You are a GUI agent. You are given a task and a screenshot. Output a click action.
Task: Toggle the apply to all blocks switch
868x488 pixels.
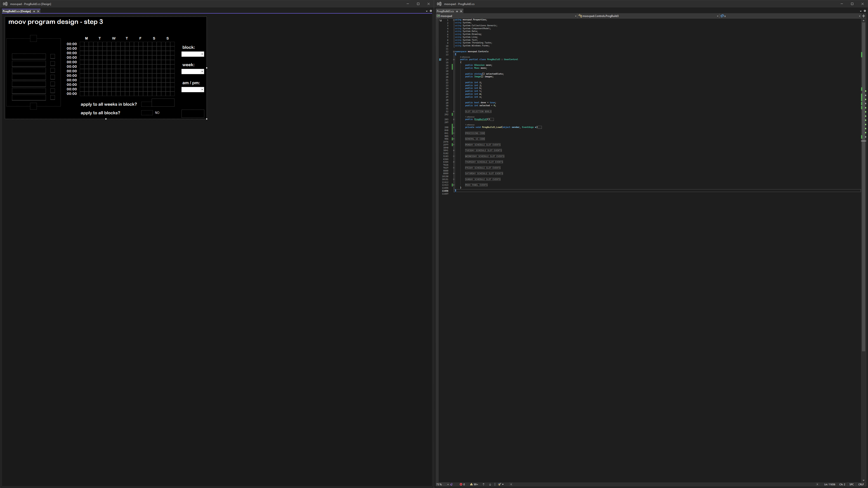[147, 113]
